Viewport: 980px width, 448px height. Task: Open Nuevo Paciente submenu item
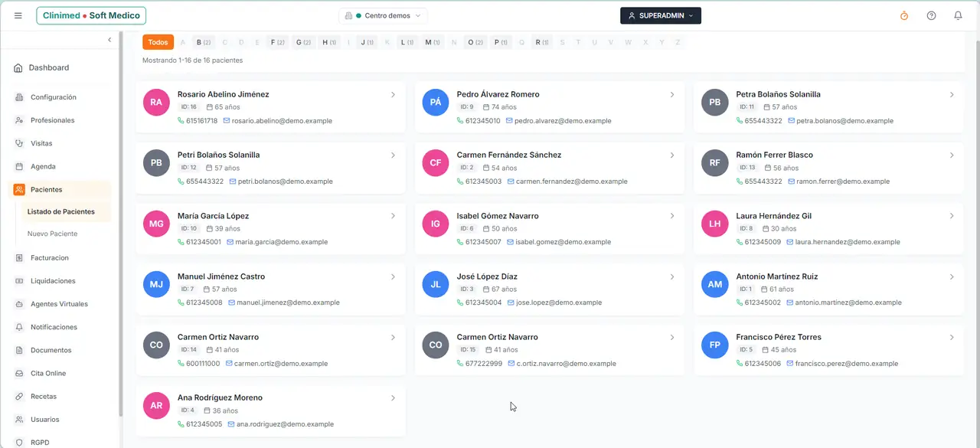52,234
